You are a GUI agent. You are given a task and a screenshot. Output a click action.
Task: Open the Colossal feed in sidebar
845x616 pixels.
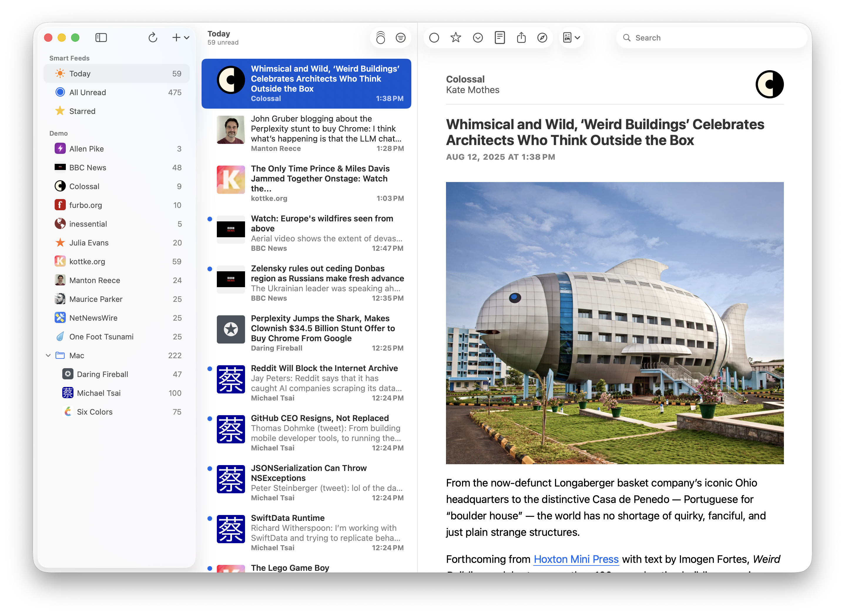116,186
